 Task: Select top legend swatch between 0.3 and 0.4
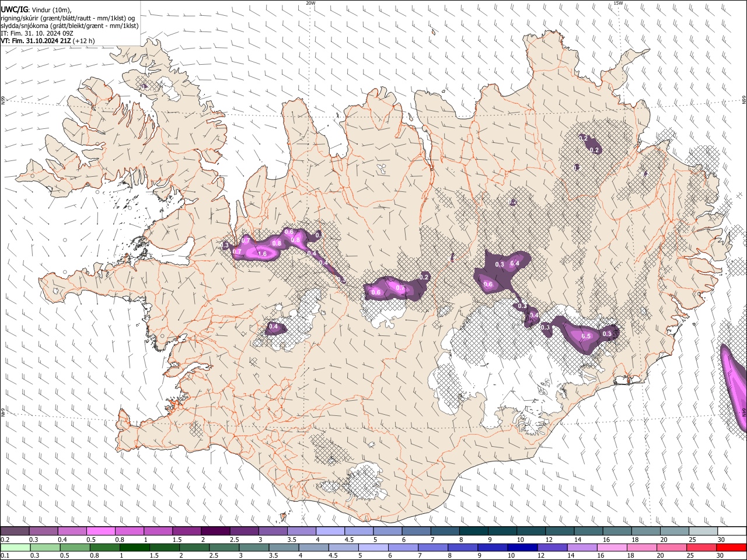pos(43,531)
